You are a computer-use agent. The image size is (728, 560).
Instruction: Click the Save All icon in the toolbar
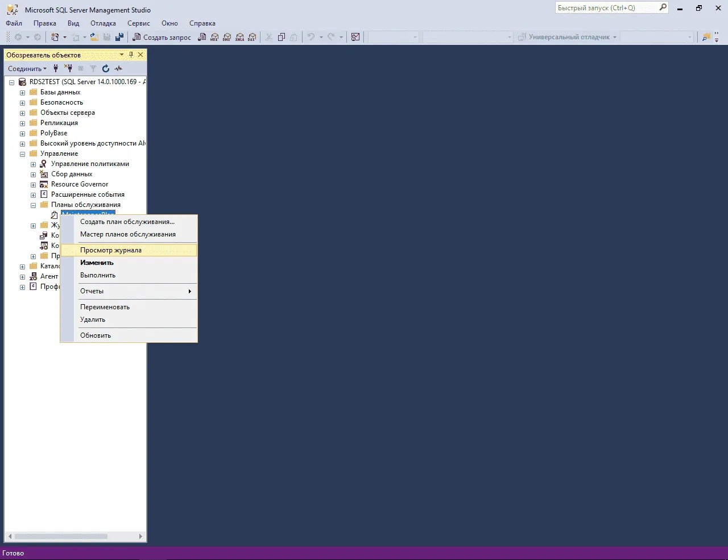coord(119,38)
